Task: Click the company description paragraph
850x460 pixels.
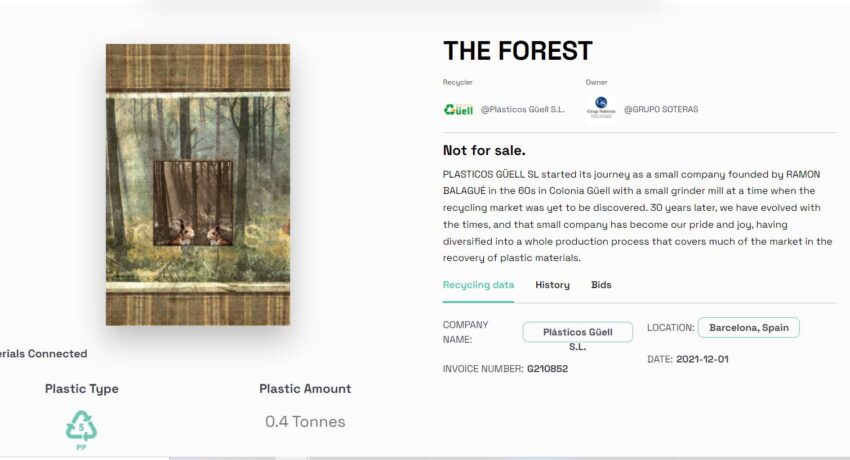Action: tap(638, 216)
